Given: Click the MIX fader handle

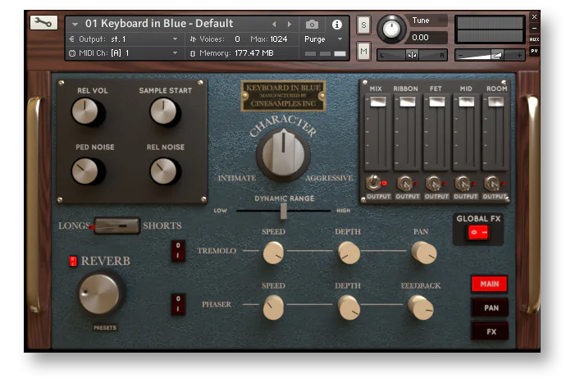Looking at the screenshot, I should tap(378, 102).
